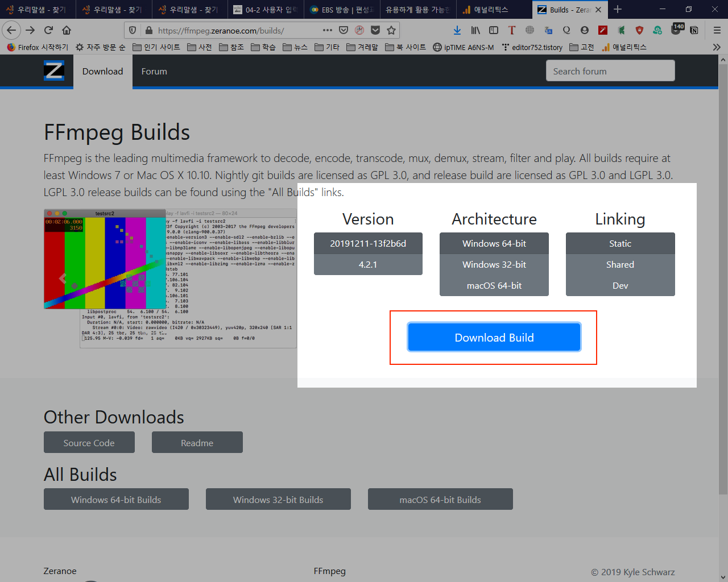The width and height of the screenshot is (728, 582).
Task: Open the Firefox library icon
Action: coord(475,30)
